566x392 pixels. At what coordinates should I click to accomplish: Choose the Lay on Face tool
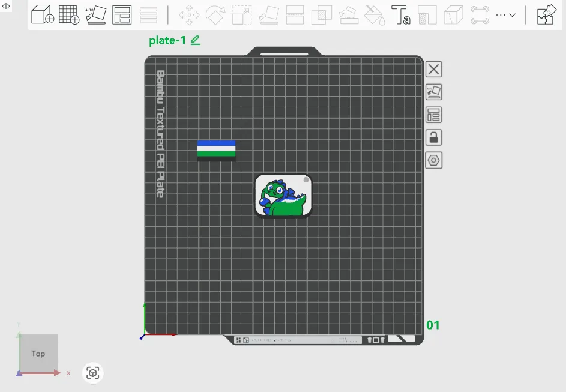268,15
